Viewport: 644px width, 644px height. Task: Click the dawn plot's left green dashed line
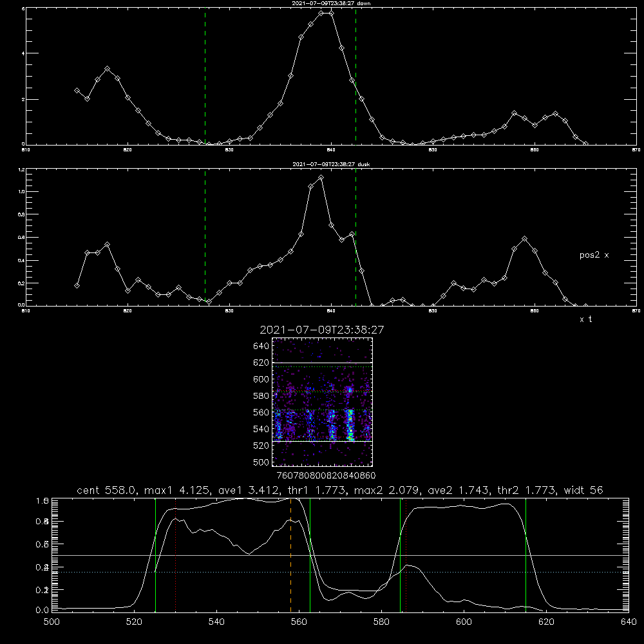point(205,76)
